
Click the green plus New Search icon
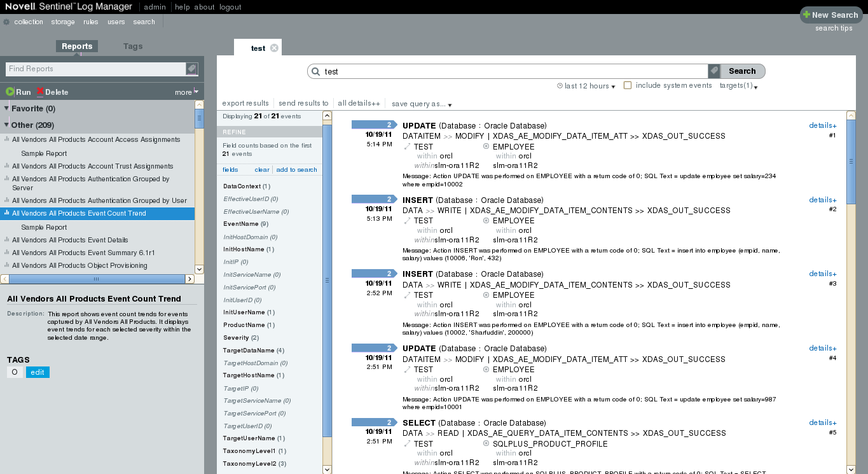(x=806, y=15)
